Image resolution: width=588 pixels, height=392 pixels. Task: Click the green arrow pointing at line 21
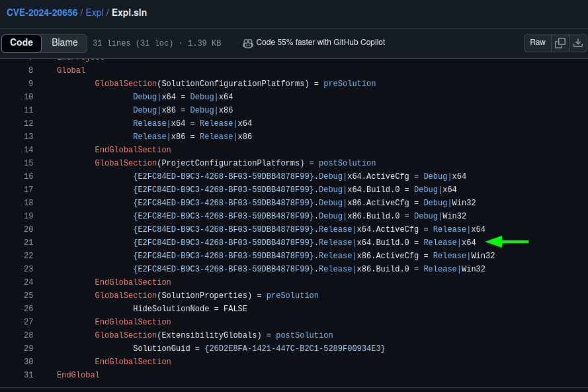(507, 242)
